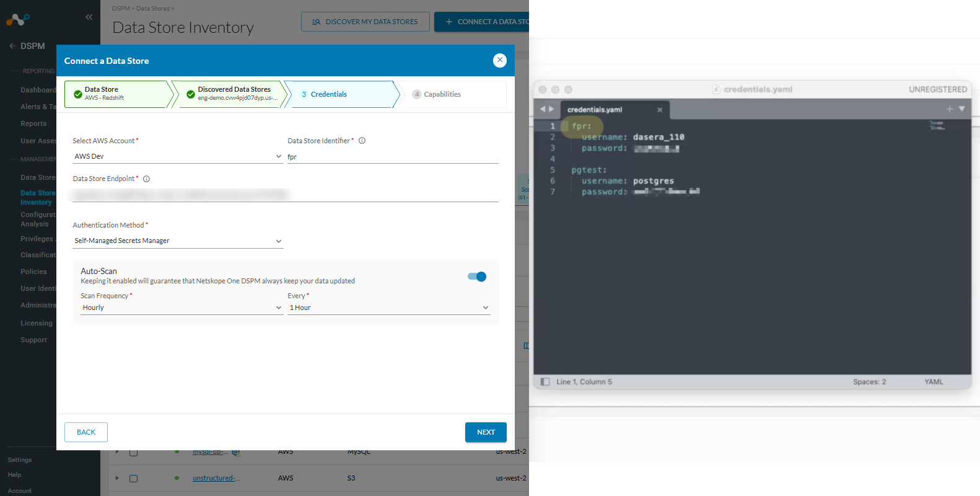
Task: Click username postgres line in editor
Action: click(x=628, y=181)
